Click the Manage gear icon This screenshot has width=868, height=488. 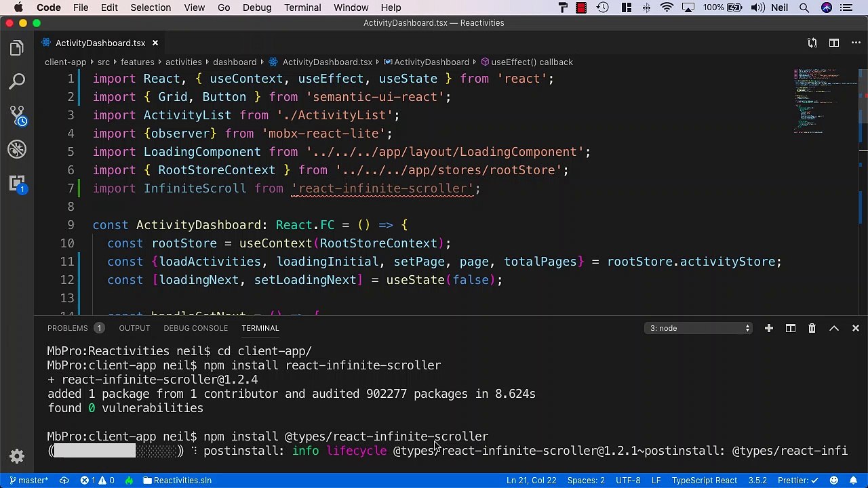[x=17, y=456]
